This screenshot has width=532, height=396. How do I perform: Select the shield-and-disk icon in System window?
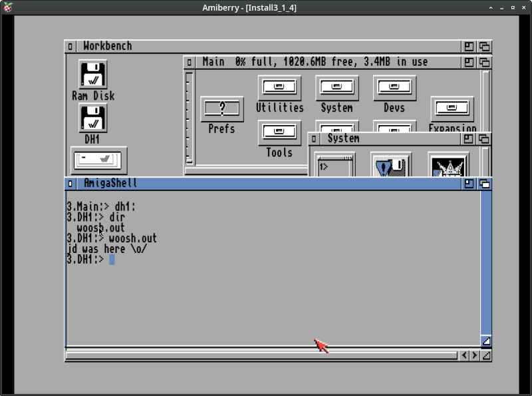391,165
